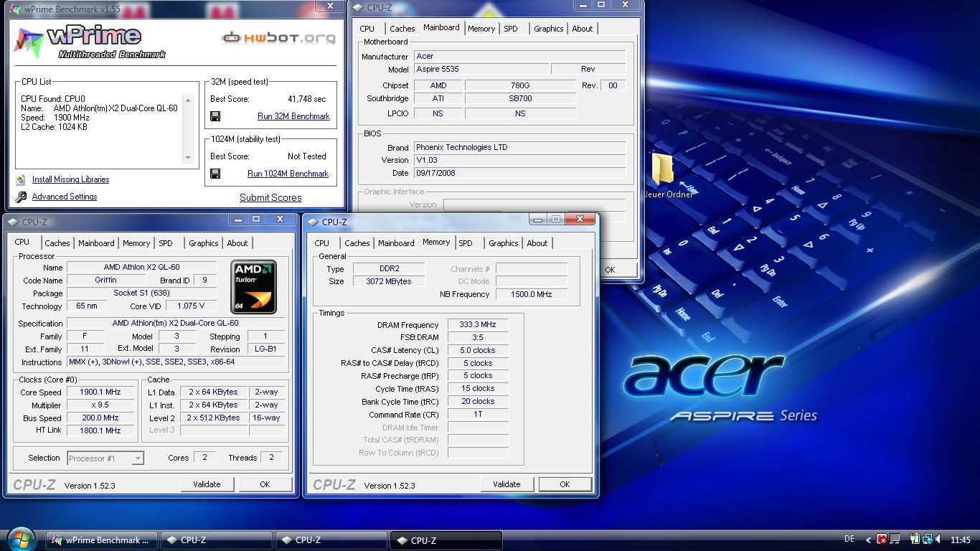Image resolution: width=980 pixels, height=551 pixels.
Task: Click the 11:45 taskbar clock
Action: [960, 540]
